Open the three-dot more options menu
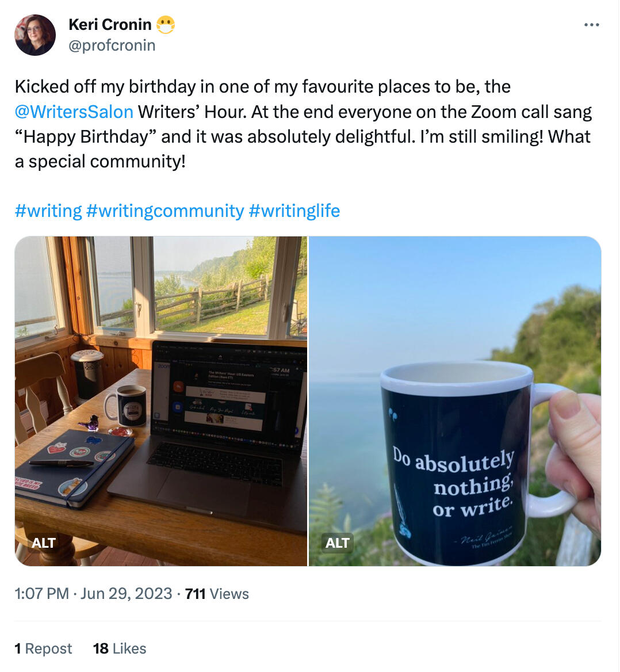The width and height of the screenshot is (620, 672). [591, 25]
